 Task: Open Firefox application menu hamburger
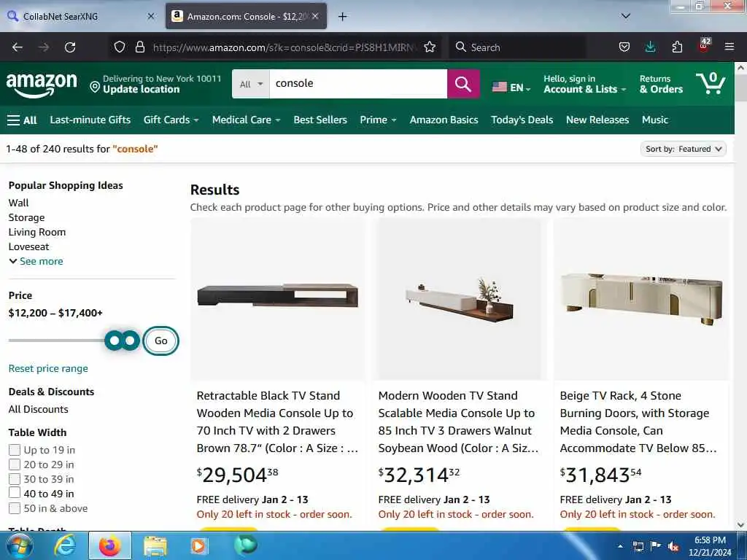[x=729, y=47]
